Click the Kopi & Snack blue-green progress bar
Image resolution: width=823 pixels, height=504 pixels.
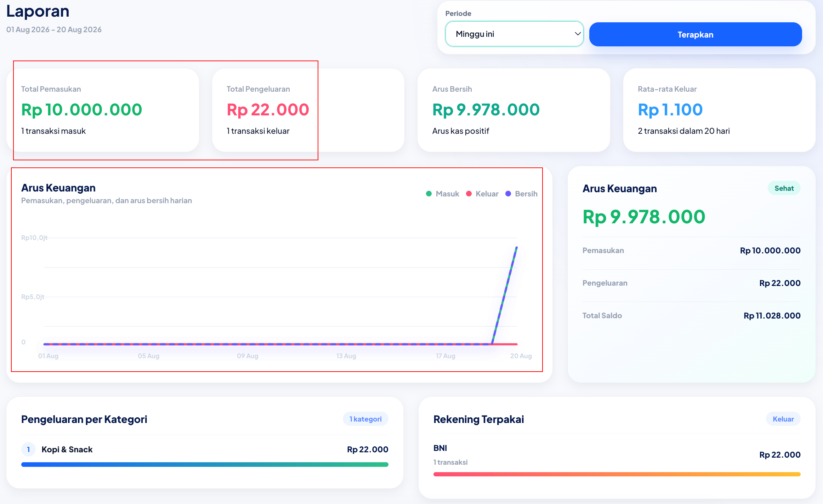point(205,464)
